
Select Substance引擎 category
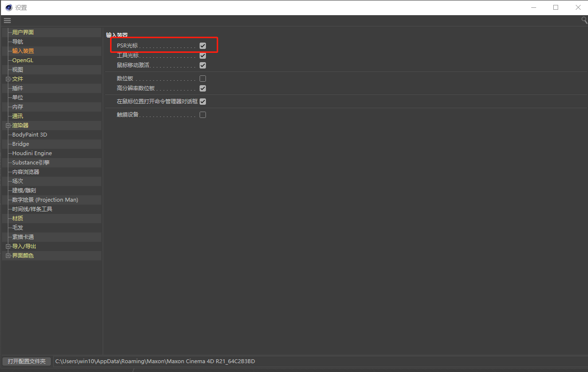[31, 163]
